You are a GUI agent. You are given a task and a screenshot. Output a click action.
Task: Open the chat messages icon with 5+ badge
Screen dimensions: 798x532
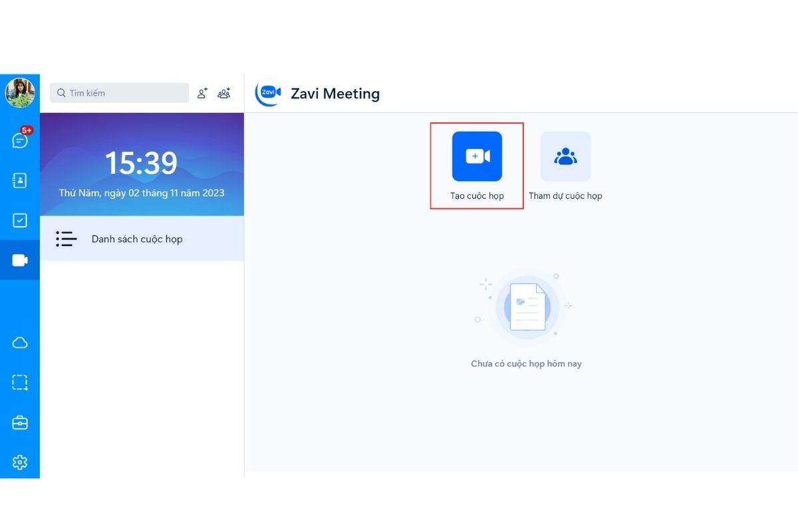click(x=20, y=140)
